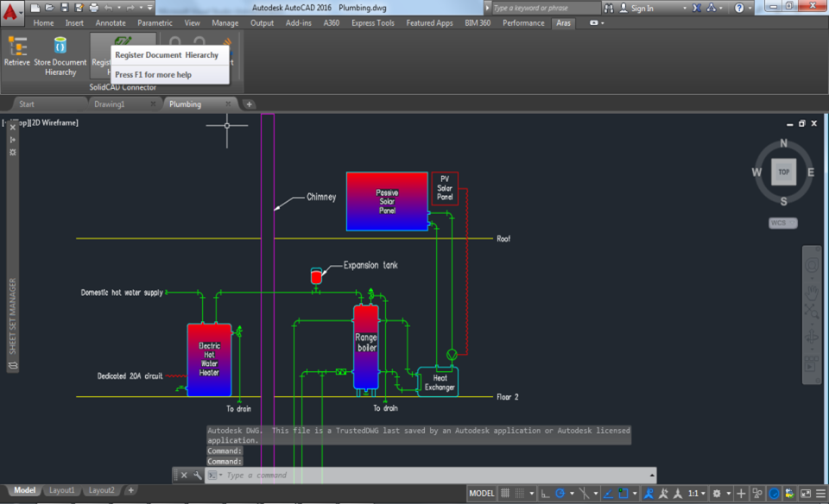This screenshot has height=504, width=829.
Task: Switch to the Layout1 tab
Action: pyautogui.click(x=62, y=490)
